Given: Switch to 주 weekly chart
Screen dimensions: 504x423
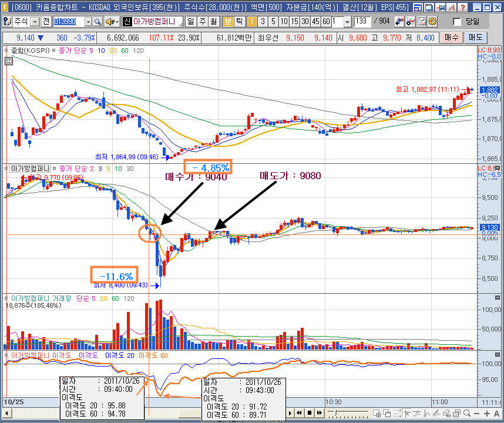Looking at the screenshot, I should pyautogui.click(x=203, y=22).
